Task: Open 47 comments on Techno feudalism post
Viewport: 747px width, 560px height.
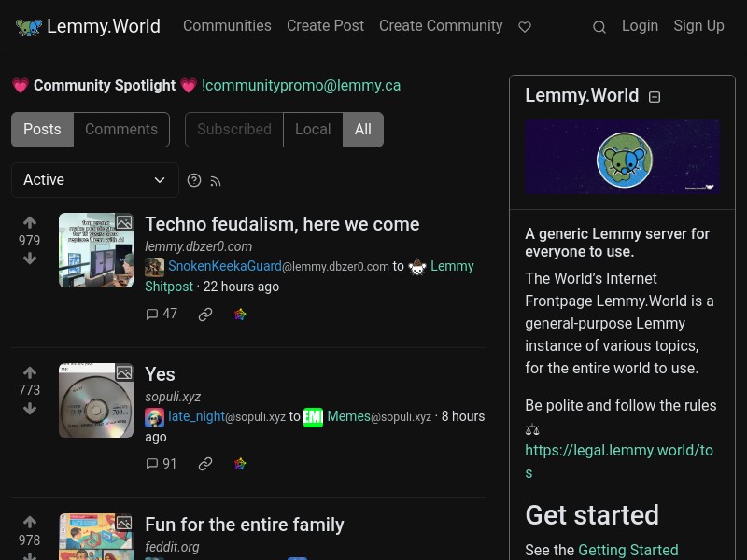Action: point(162,314)
